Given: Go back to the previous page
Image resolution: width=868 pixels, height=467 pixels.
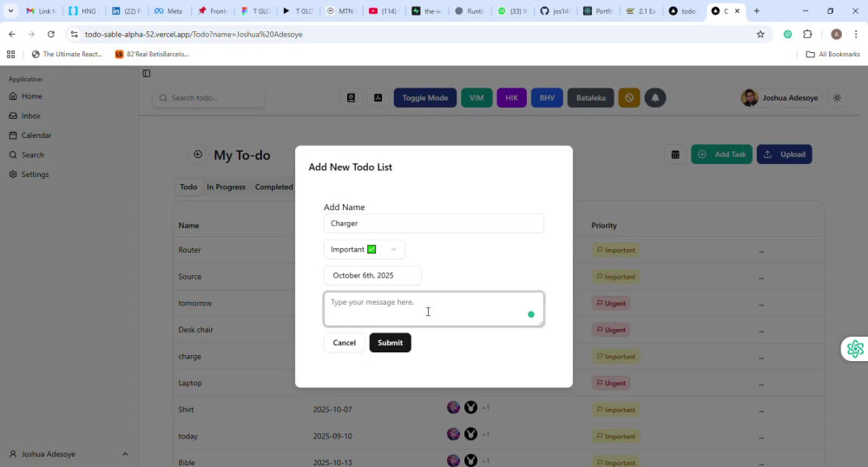Looking at the screenshot, I should pyautogui.click(x=12, y=35).
